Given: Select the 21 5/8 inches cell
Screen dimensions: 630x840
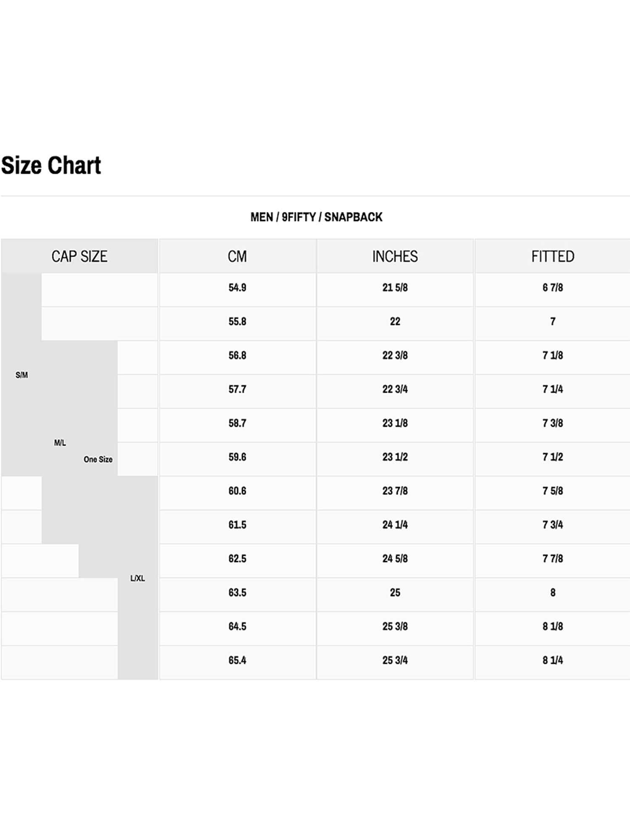Looking at the screenshot, I should click(395, 288).
